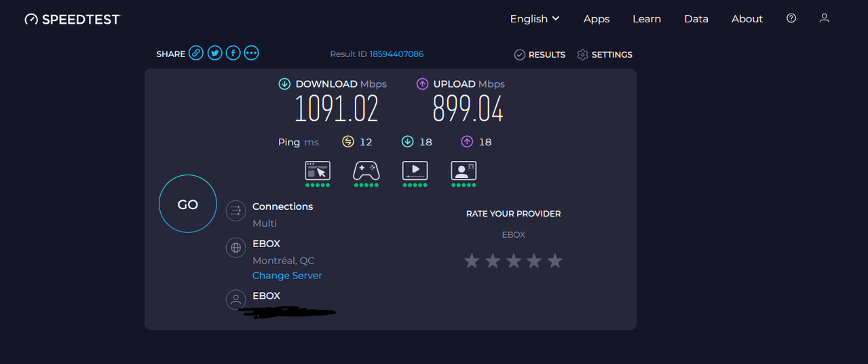Open the Apps menu
Screen dimensions: 868x364
[597, 19]
